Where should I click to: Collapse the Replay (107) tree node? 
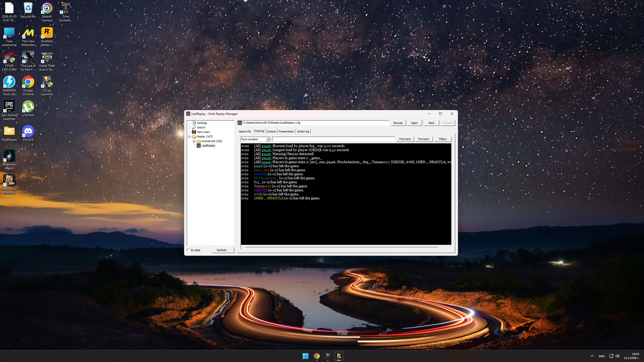pos(189,137)
